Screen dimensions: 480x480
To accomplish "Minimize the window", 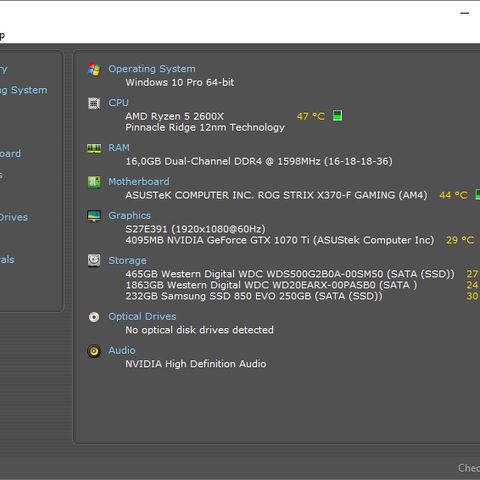I will coord(465,13).
